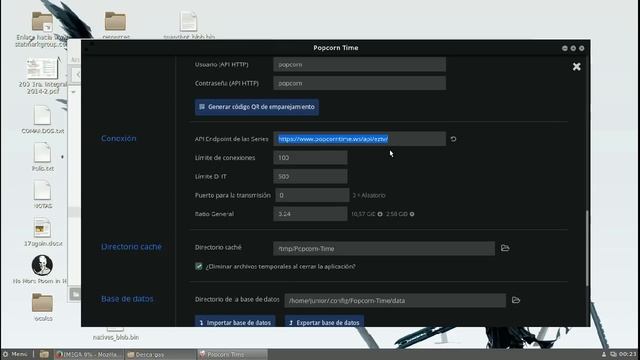The width and height of the screenshot is (640, 360).
Task: Switch to the Popcorn Time taskbar entry
Action: point(232,354)
